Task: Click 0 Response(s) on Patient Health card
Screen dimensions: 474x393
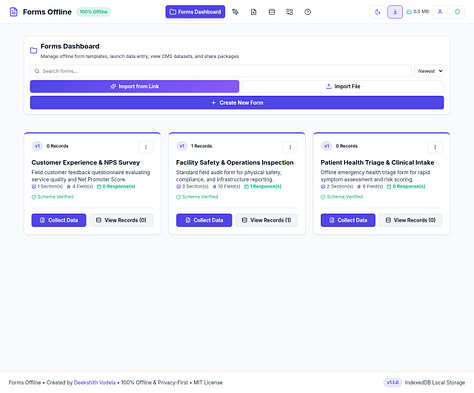Action: click(x=406, y=187)
